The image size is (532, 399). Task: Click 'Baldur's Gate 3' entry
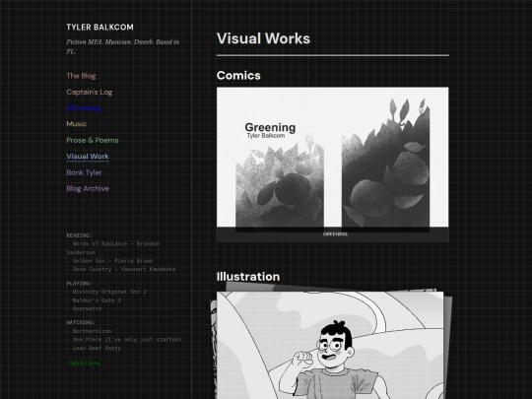tap(94, 300)
